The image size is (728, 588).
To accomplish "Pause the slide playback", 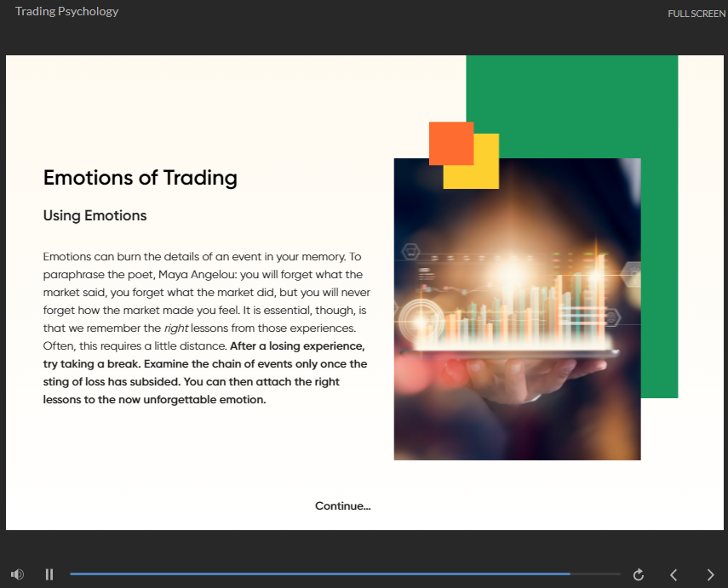I will (x=49, y=574).
